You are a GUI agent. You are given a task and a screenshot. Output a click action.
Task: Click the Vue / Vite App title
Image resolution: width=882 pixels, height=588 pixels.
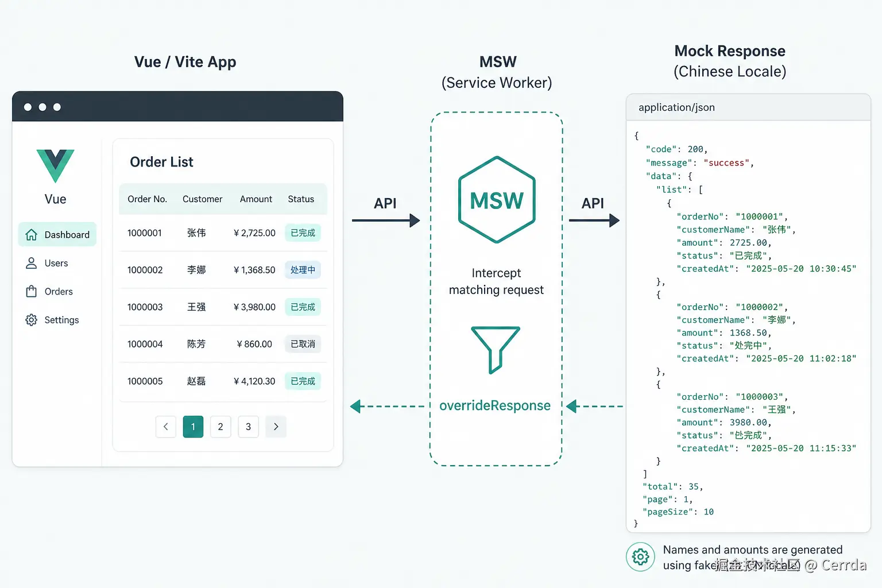pyautogui.click(x=185, y=62)
